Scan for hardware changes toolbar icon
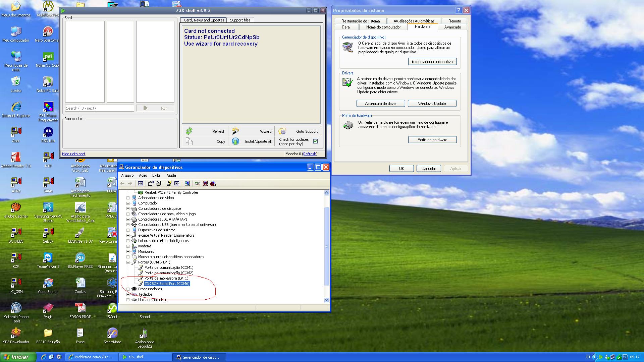 tap(187, 183)
